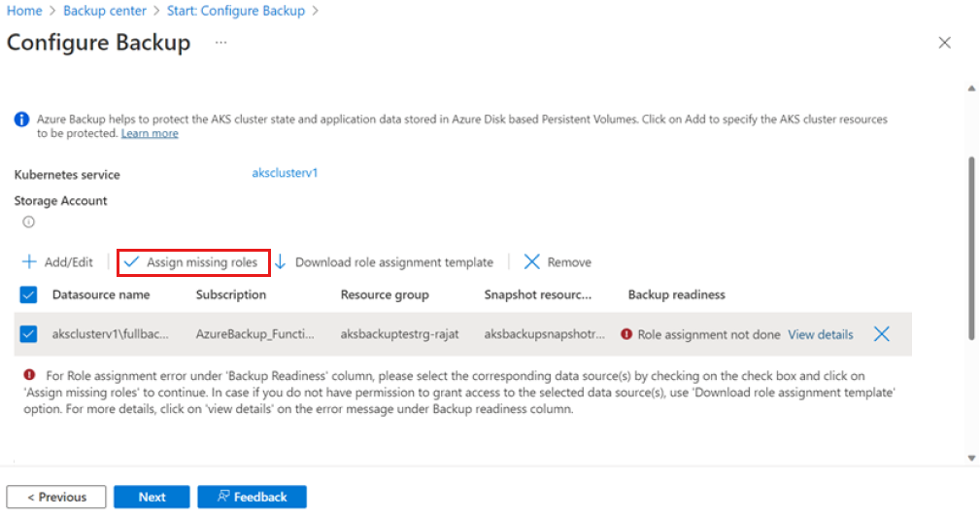Click Assign missing roles

pos(191,262)
